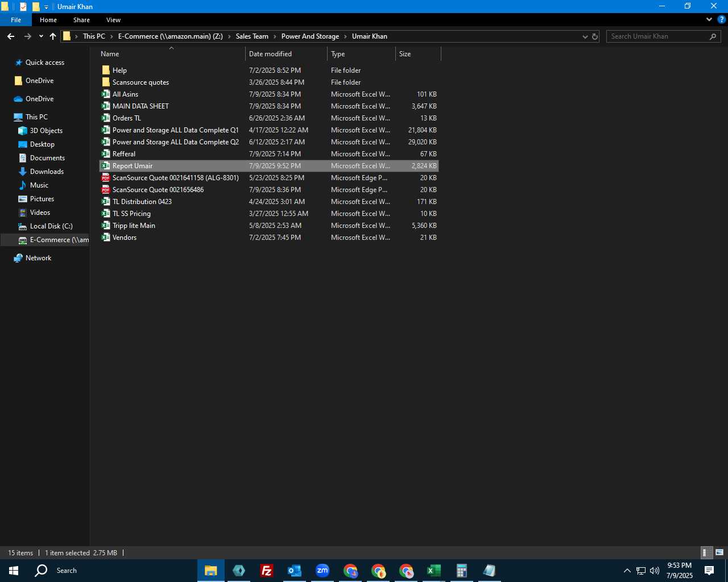Viewport: 728px width, 582px height.
Task: Select the Tripp lite Main Excel icon
Action: [x=106, y=226]
